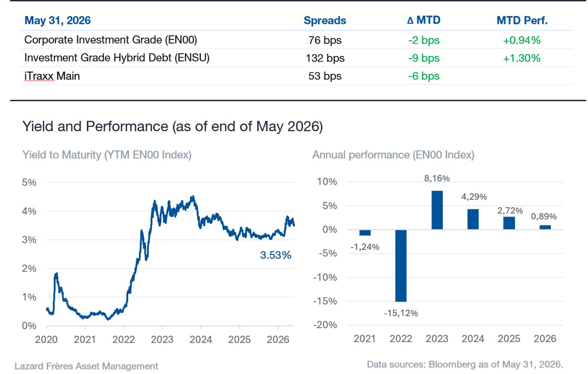Select the Spreads column header
The height and width of the screenshot is (374, 588).
tap(325, 21)
